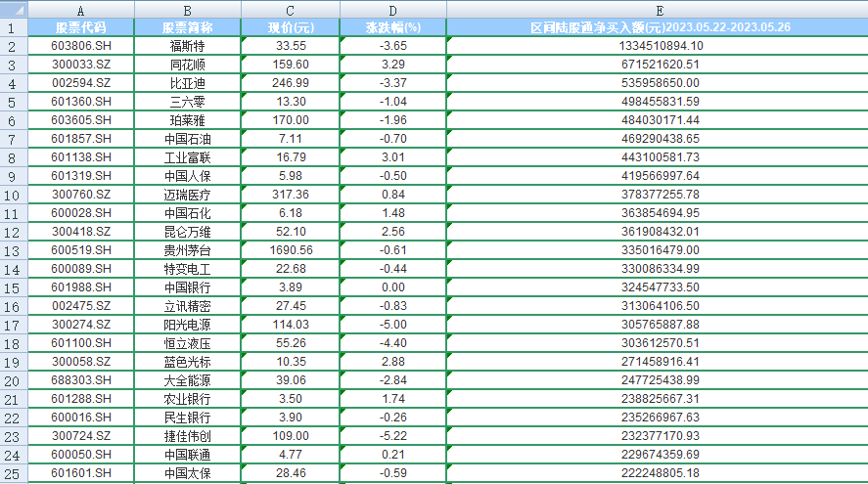Select cell with name 迈瑞医疗
Screen dimensions: 868x484
click(188, 195)
